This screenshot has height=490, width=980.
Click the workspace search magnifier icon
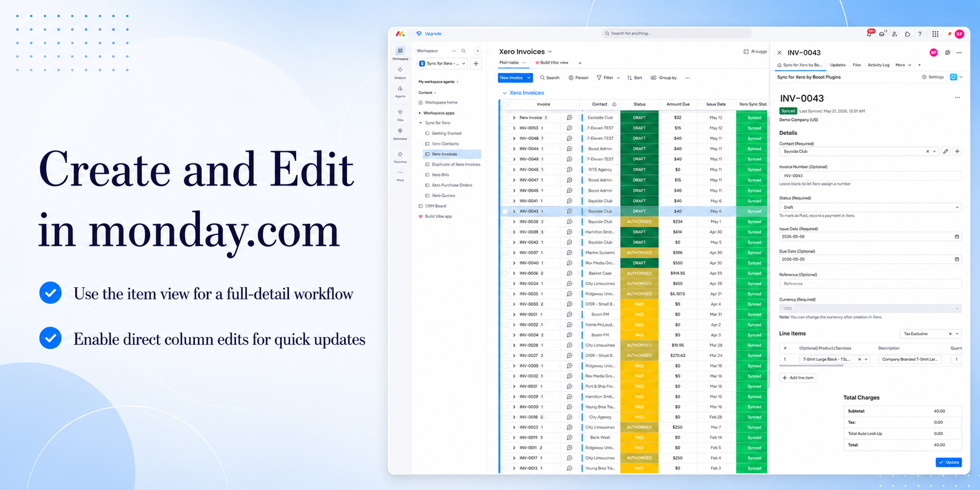pos(463,51)
